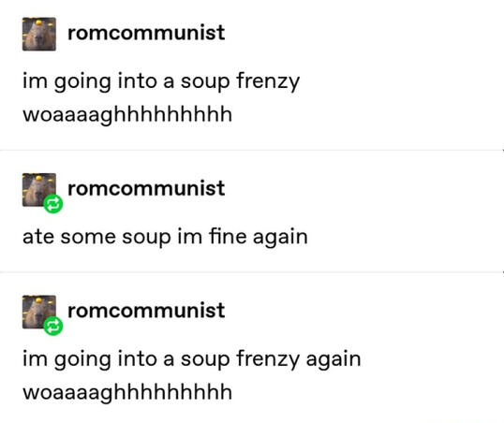This screenshot has height=423, width=504.
Task: Click the divider line above the last post
Action: [252, 272]
